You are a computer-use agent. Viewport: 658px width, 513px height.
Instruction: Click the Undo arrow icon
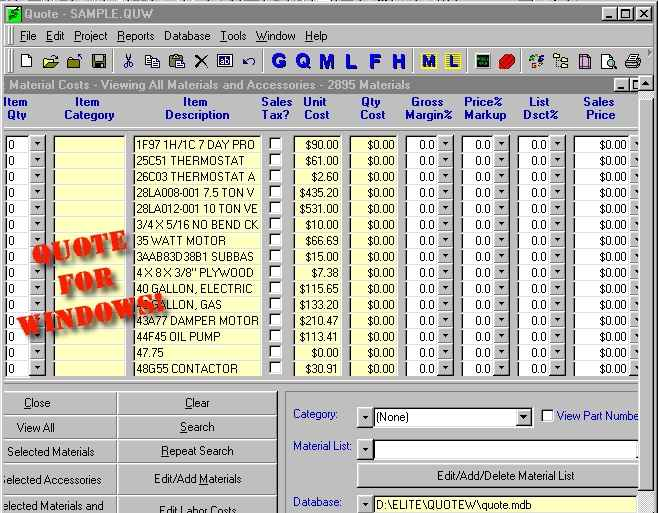point(249,62)
